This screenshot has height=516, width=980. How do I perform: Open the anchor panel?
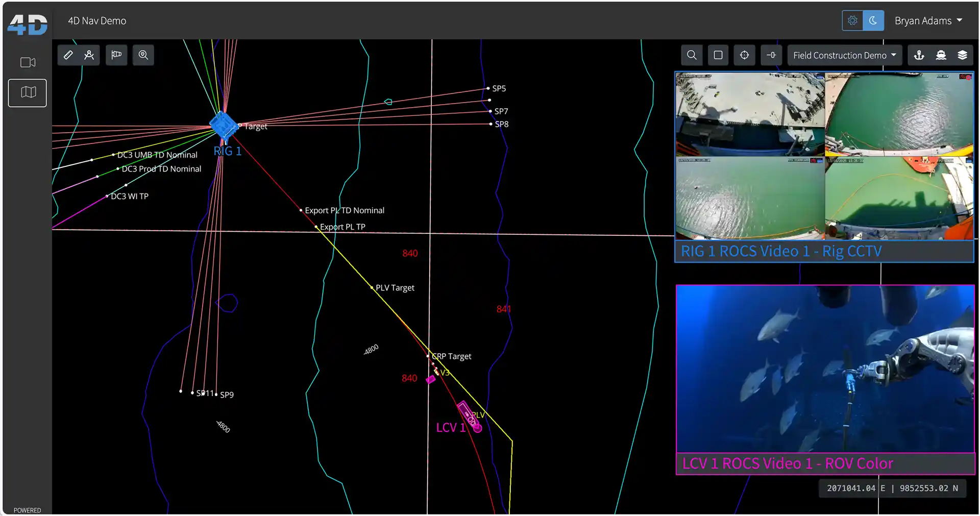[x=919, y=55]
